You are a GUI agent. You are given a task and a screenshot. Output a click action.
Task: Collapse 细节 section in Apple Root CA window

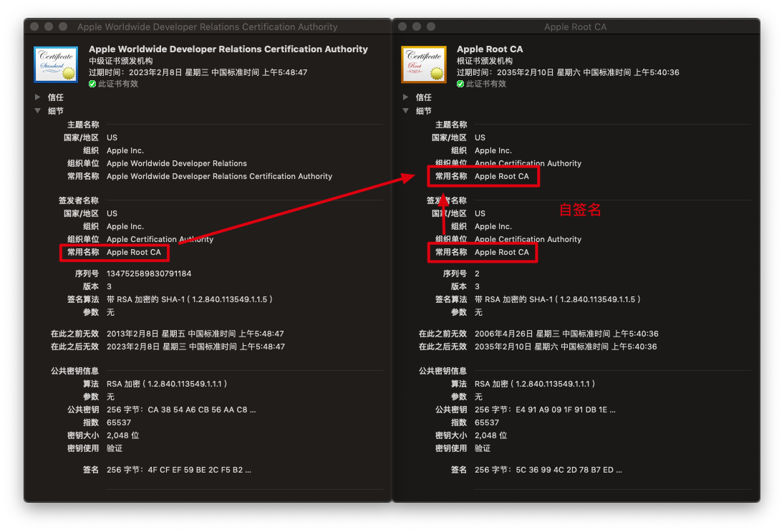point(405,110)
